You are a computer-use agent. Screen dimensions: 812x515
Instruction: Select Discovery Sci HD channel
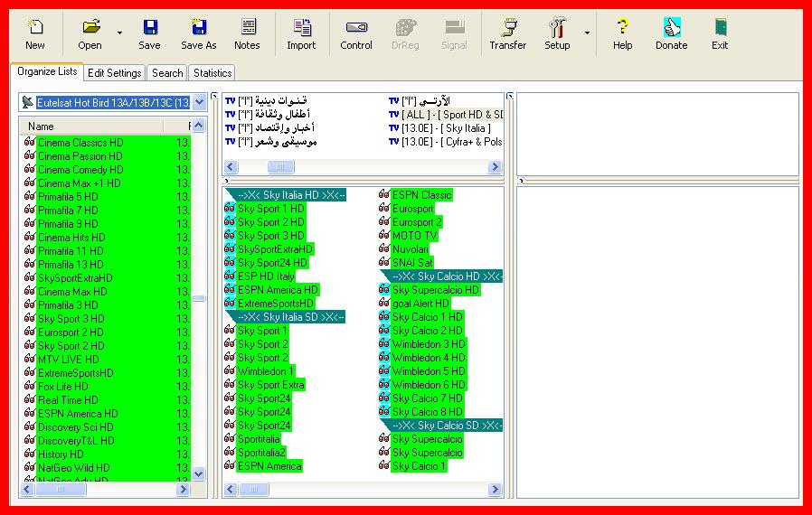75,427
